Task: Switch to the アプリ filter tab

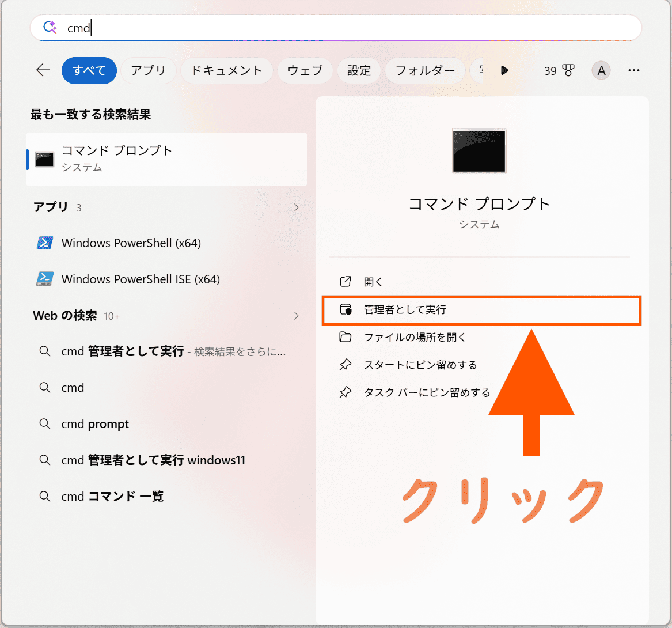Action: [148, 70]
